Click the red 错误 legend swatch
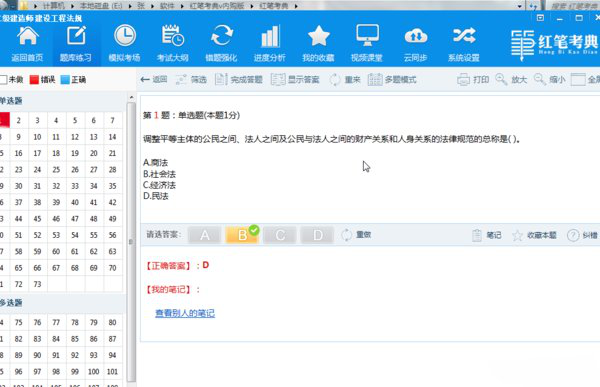 [34, 80]
